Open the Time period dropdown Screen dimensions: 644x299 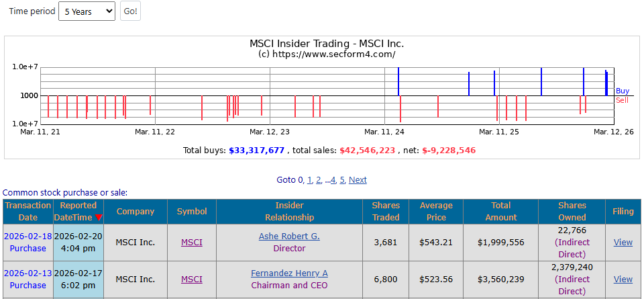point(87,11)
